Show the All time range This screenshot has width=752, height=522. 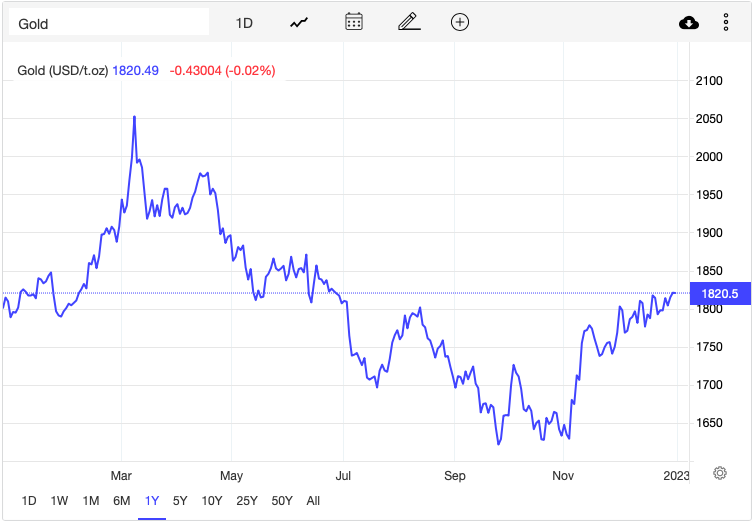313,501
